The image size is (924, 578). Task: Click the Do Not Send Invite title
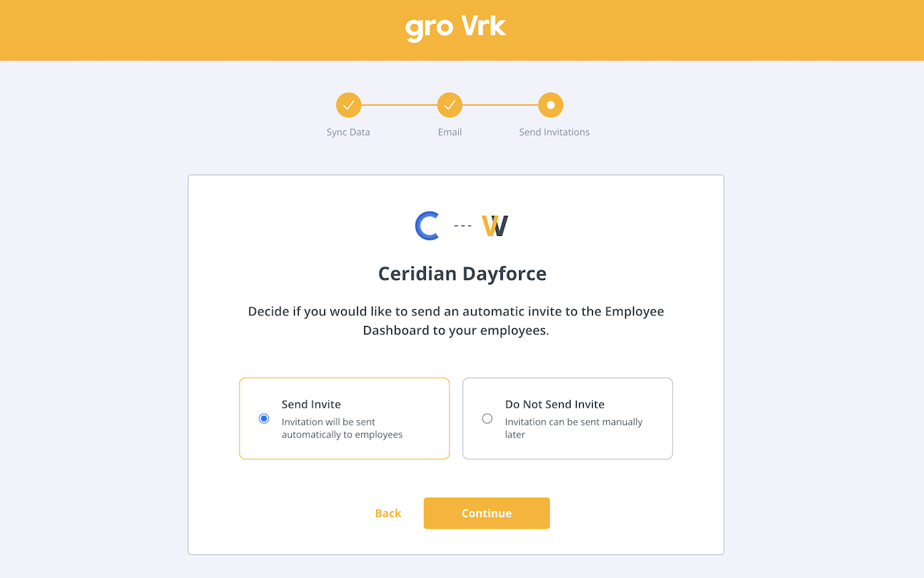[554, 404]
